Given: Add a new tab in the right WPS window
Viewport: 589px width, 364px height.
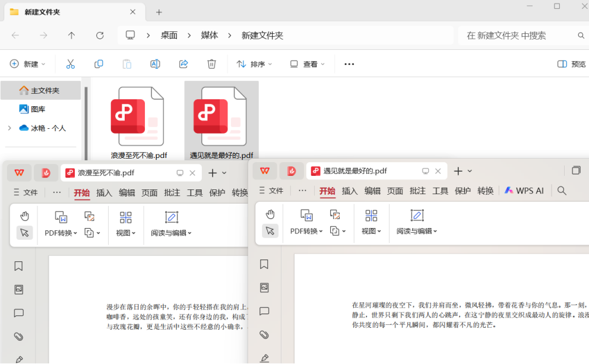Looking at the screenshot, I should click(x=458, y=171).
